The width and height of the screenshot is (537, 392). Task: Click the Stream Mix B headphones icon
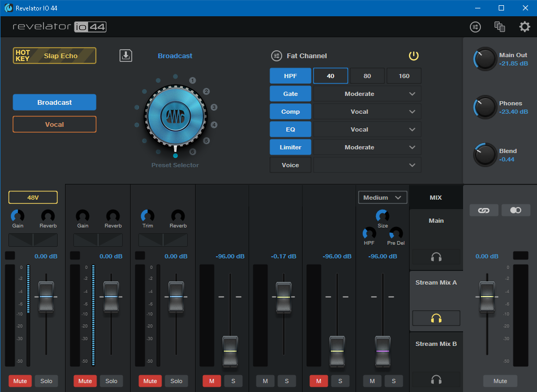point(436,379)
